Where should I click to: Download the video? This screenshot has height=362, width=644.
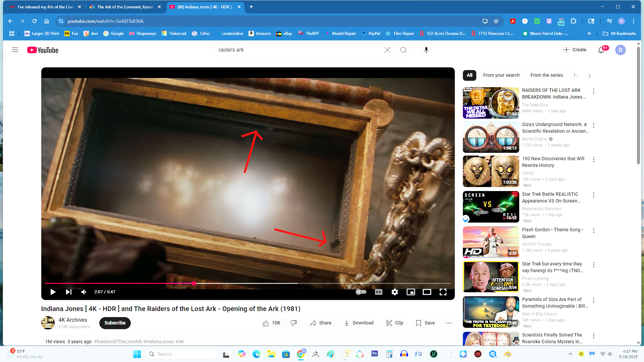359,323
